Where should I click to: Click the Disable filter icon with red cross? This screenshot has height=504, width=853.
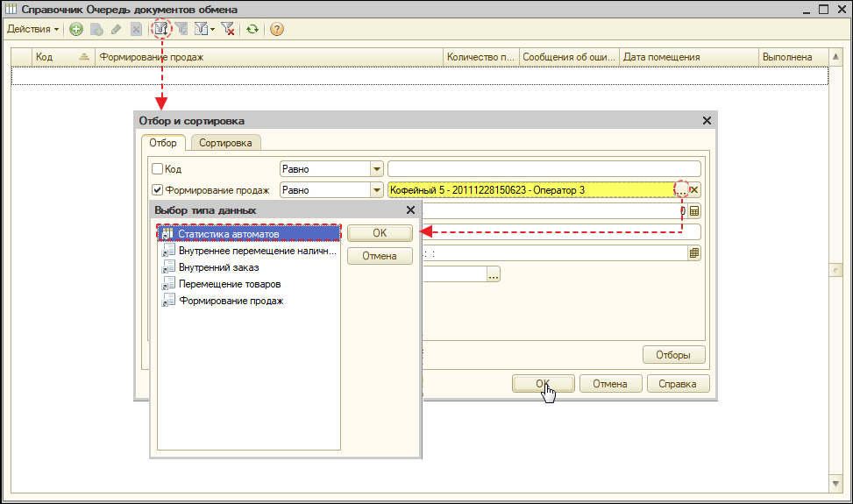(x=228, y=29)
